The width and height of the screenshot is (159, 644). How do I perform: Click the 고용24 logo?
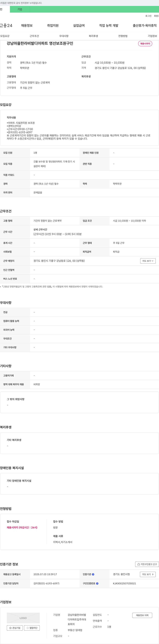pyautogui.click(x=6, y=26)
